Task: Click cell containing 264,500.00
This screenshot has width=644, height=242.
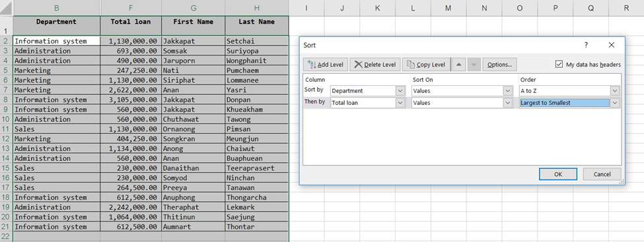Action: point(131,187)
